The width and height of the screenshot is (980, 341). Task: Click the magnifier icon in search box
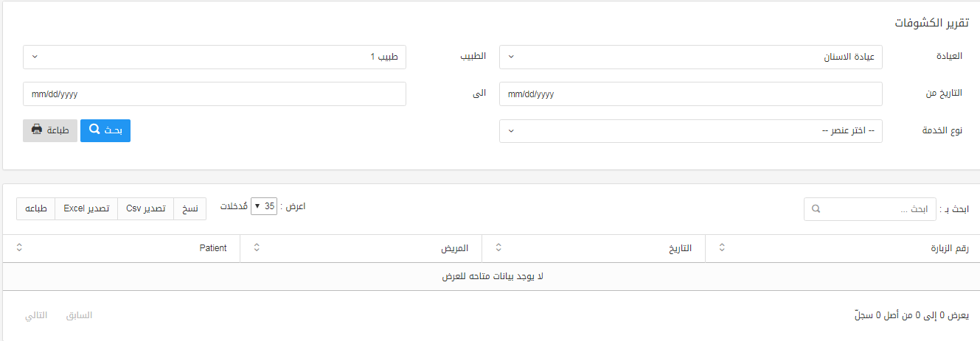tap(816, 209)
